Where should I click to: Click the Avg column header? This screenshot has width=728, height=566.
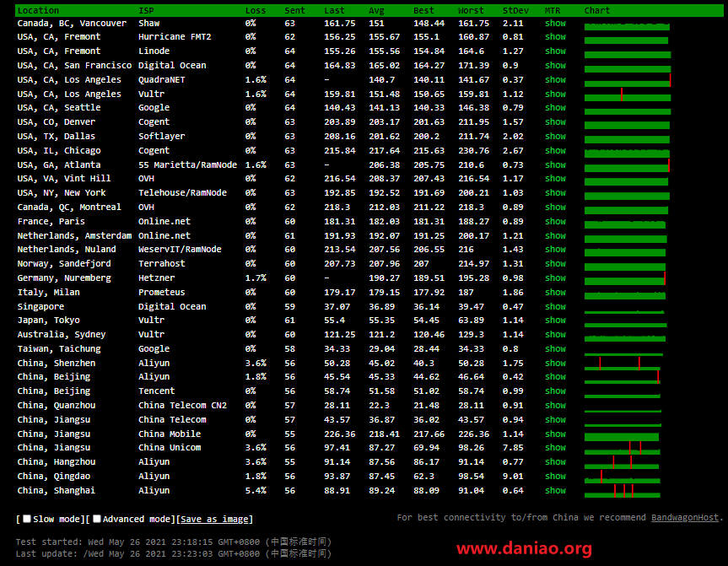coord(376,10)
